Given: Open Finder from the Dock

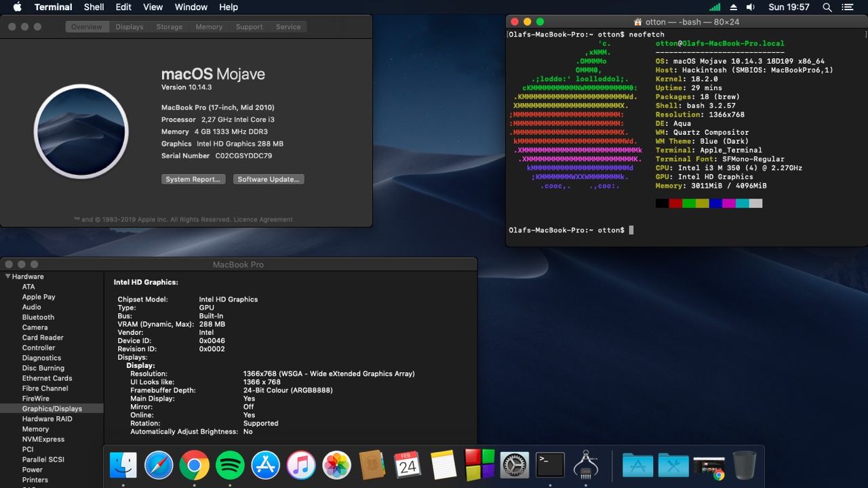Looking at the screenshot, I should [x=123, y=466].
